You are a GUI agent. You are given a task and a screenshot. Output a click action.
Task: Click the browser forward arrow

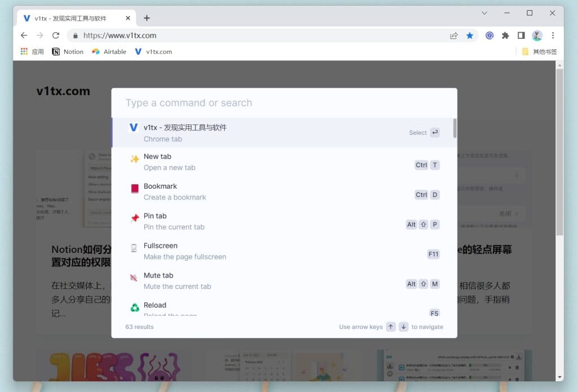[x=40, y=35]
